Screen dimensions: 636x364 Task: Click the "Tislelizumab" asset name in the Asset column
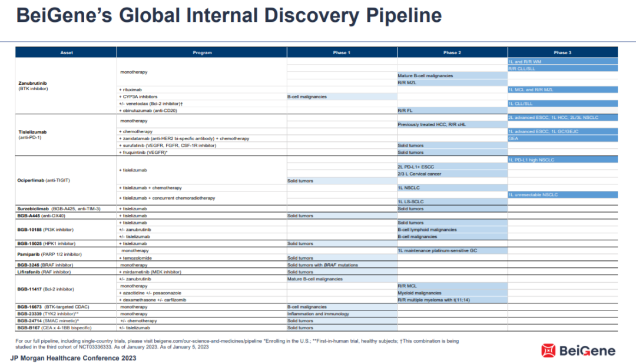pos(32,132)
